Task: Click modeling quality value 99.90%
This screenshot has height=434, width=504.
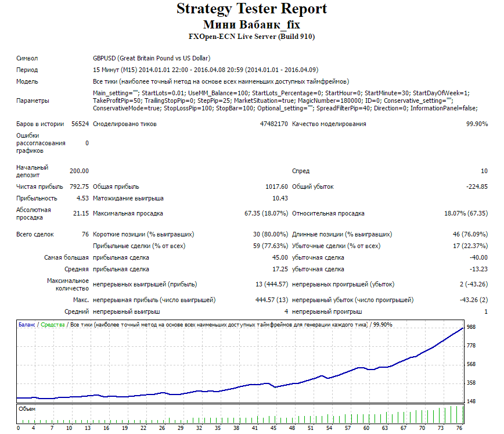Action: (x=477, y=124)
